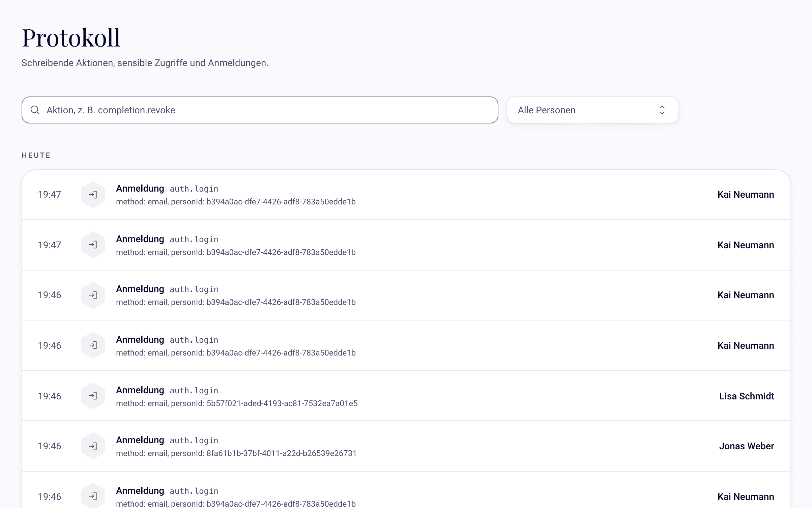Click the 'Protokoll' page title
The image size is (812, 508).
(x=71, y=37)
